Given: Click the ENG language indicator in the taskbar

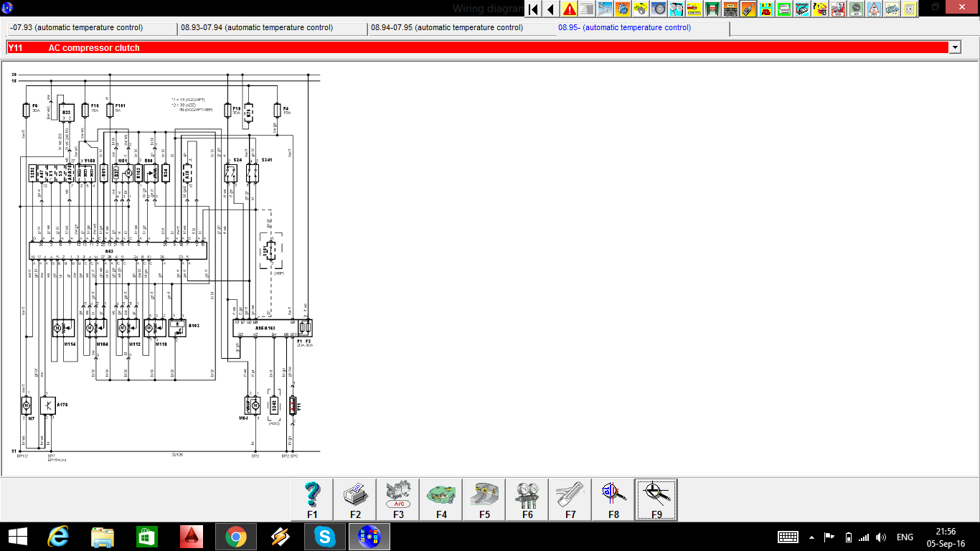Looking at the screenshot, I should click(905, 537).
